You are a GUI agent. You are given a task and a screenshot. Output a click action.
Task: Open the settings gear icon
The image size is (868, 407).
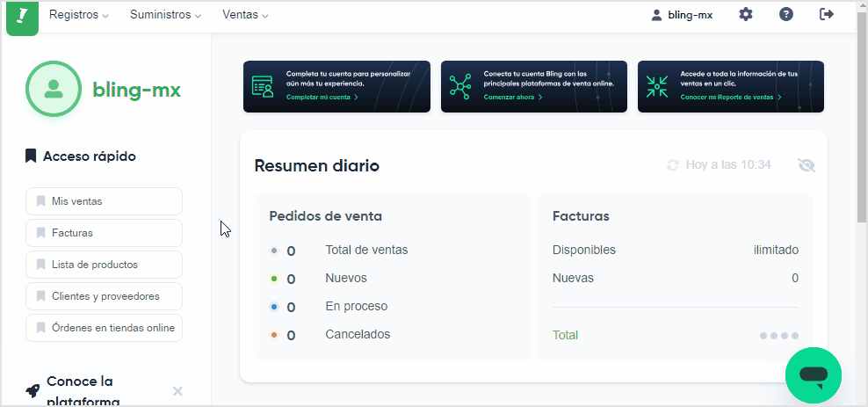(x=746, y=14)
